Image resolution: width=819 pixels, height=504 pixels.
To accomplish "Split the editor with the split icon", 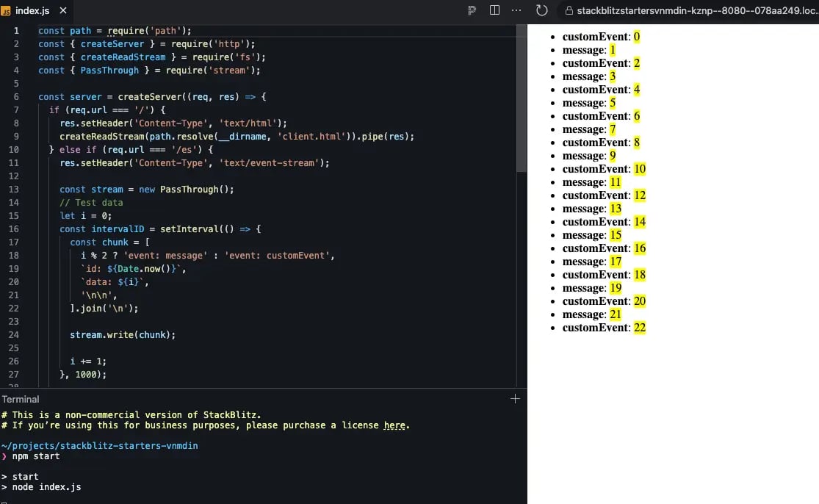I will point(494,10).
